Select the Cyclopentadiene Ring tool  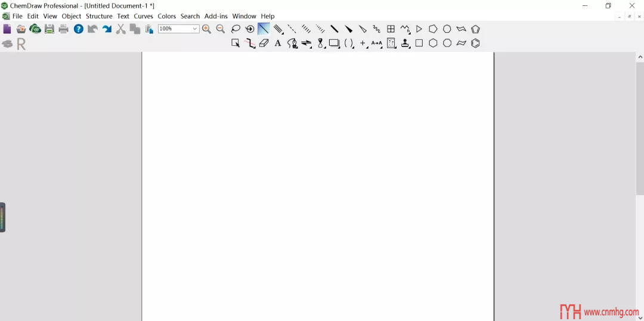pyautogui.click(x=475, y=29)
